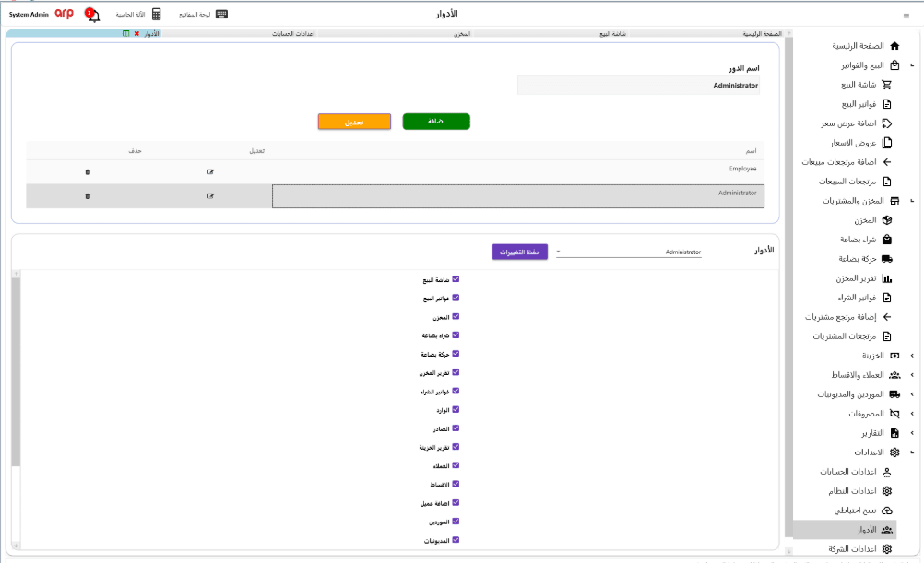924x563 pixels.
Task: Switch to the المخزن tab in tab strip
Action: tap(462, 34)
